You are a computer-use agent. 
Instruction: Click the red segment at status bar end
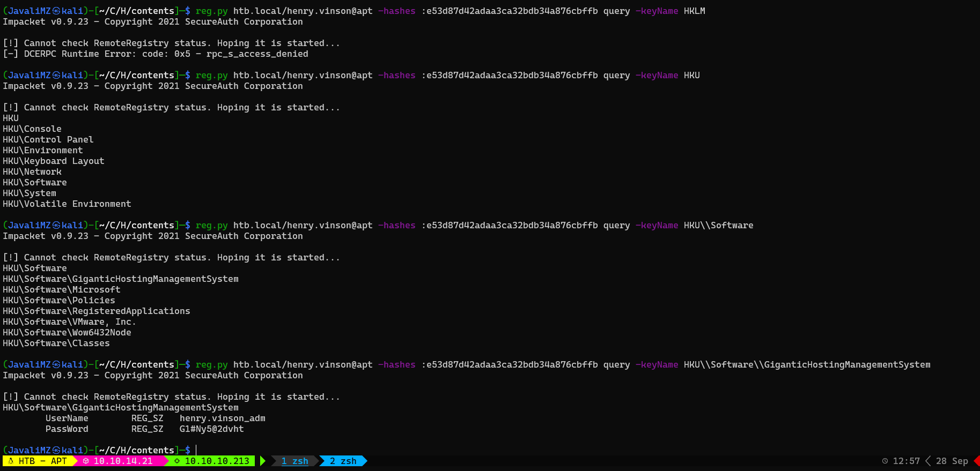click(977, 461)
